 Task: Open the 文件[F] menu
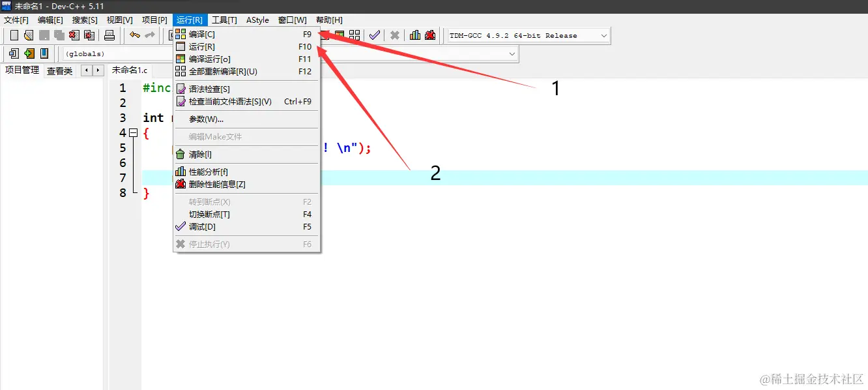(16, 20)
